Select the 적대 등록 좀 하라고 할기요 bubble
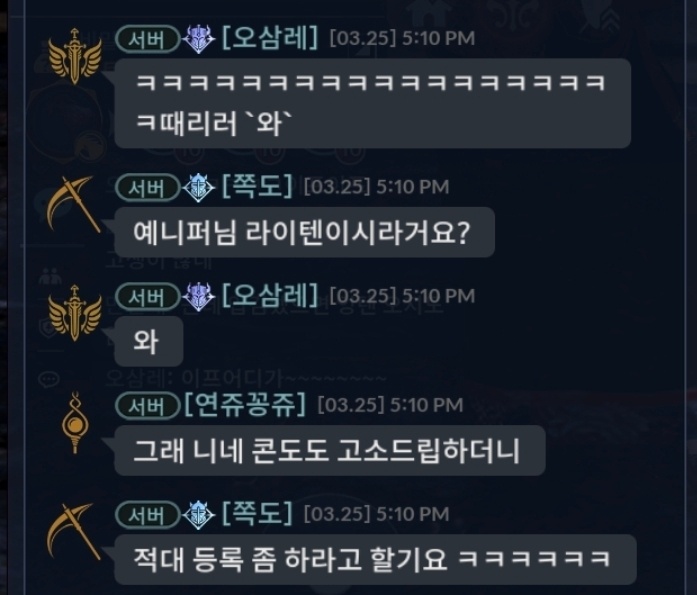Image resolution: width=697 pixels, height=595 pixels. (x=376, y=559)
